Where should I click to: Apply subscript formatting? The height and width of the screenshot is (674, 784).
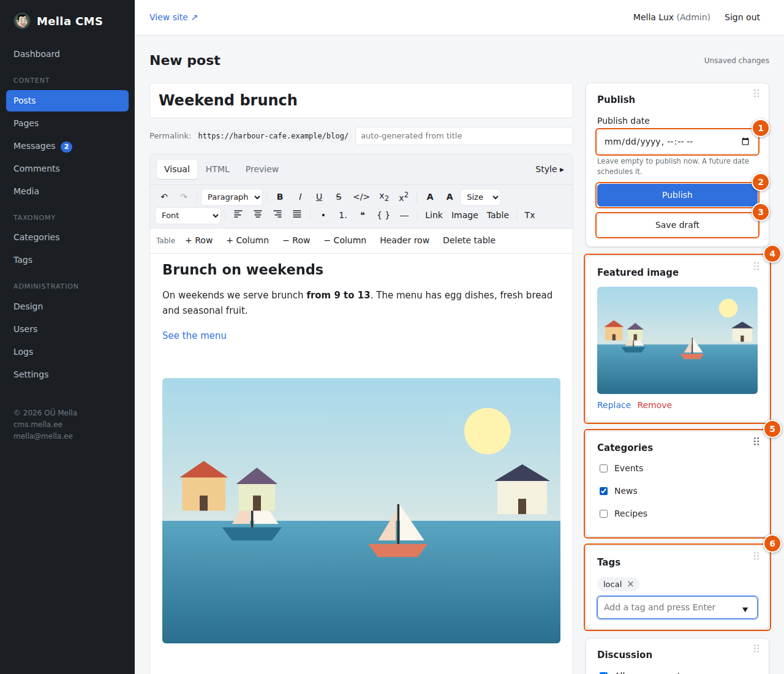[x=384, y=197]
